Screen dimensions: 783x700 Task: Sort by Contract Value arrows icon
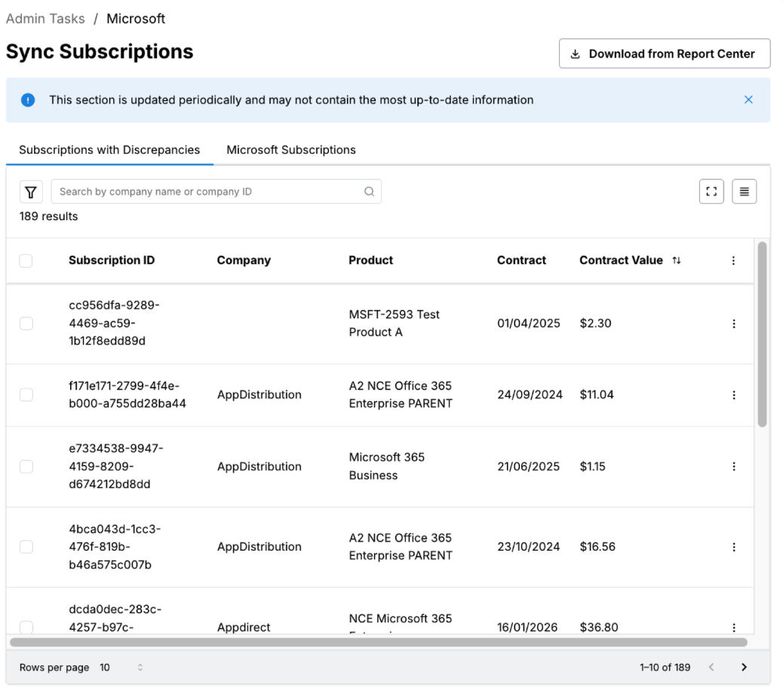coord(676,261)
